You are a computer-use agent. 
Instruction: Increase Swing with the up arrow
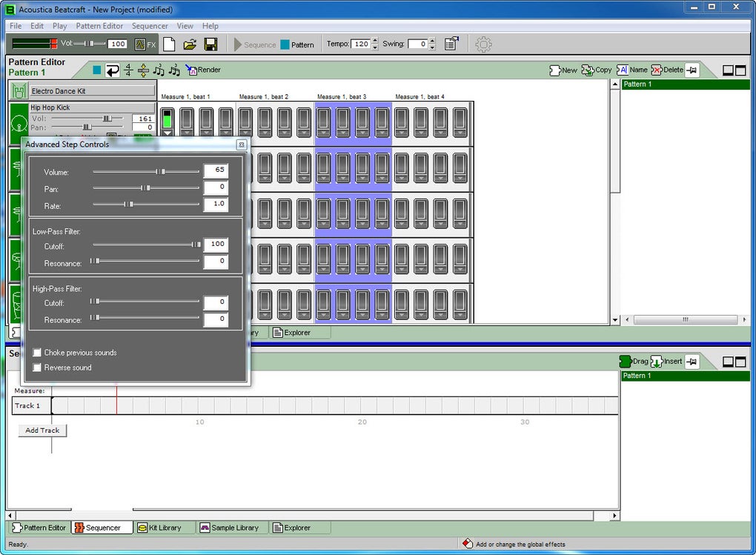432,41
